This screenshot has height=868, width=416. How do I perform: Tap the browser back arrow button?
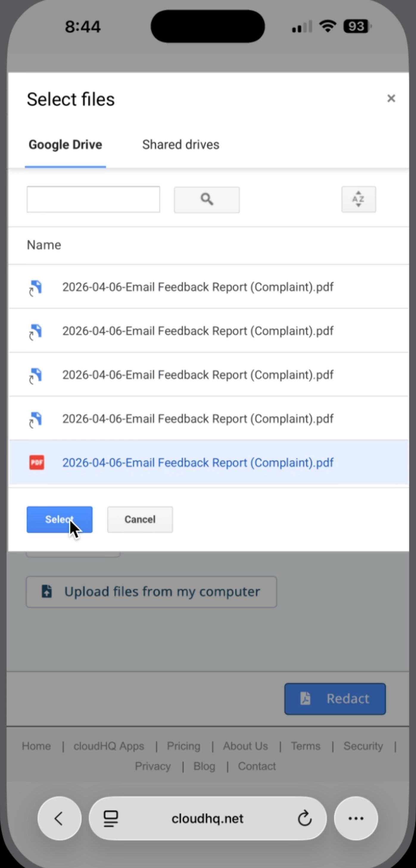(59, 818)
